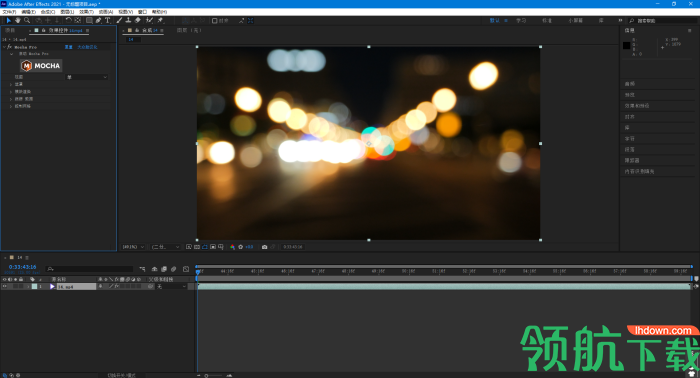Toggle the effects switch on layer 14.mp4
700x378 pixels.
(117, 287)
